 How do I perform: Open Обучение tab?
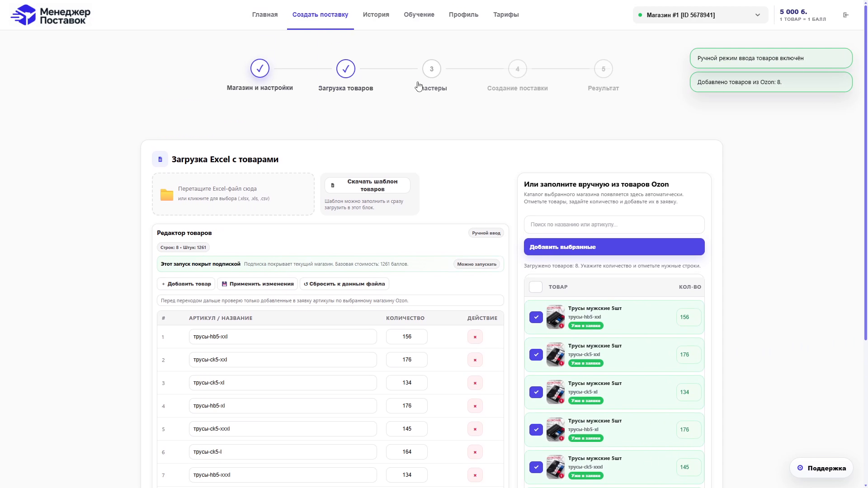coord(419,14)
